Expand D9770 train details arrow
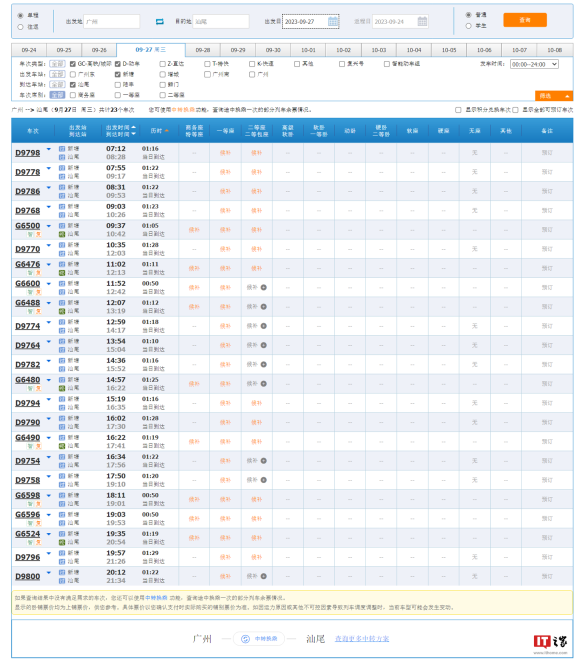This screenshot has width=576, height=663. click(49, 245)
